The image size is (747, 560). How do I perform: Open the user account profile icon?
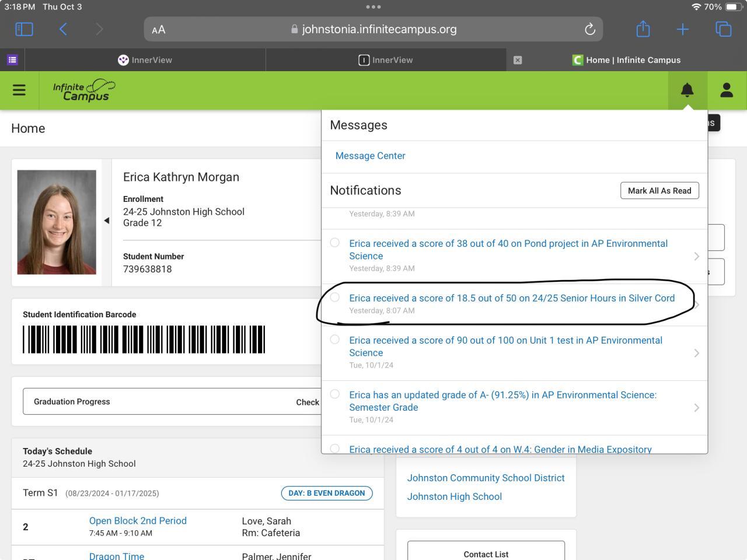tap(727, 90)
